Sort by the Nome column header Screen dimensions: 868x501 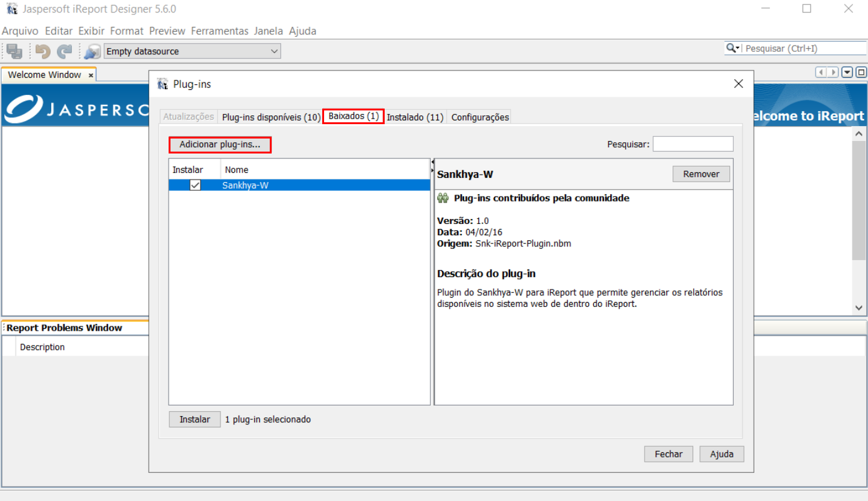tap(325, 170)
